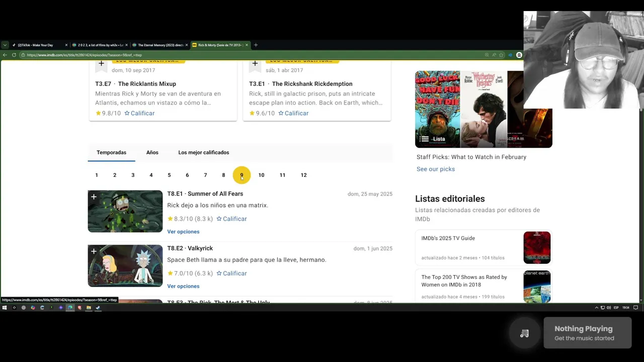Viewport: 644px width, 362px height.
Task: Click Ver opciones under Valkyrick
Action: coord(183,286)
